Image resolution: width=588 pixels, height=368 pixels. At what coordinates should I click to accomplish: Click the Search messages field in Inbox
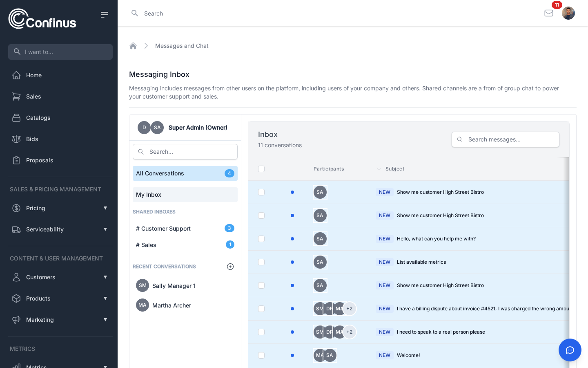pos(506,139)
